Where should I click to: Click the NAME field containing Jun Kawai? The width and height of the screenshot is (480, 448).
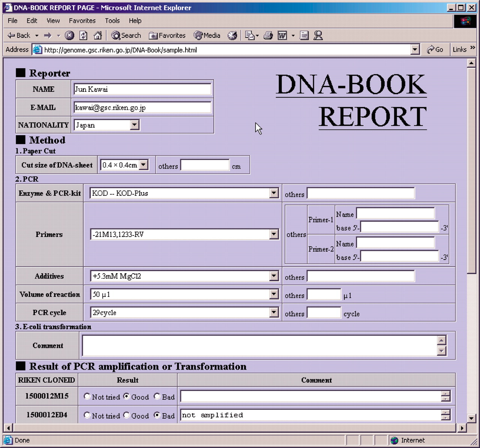tap(142, 89)
